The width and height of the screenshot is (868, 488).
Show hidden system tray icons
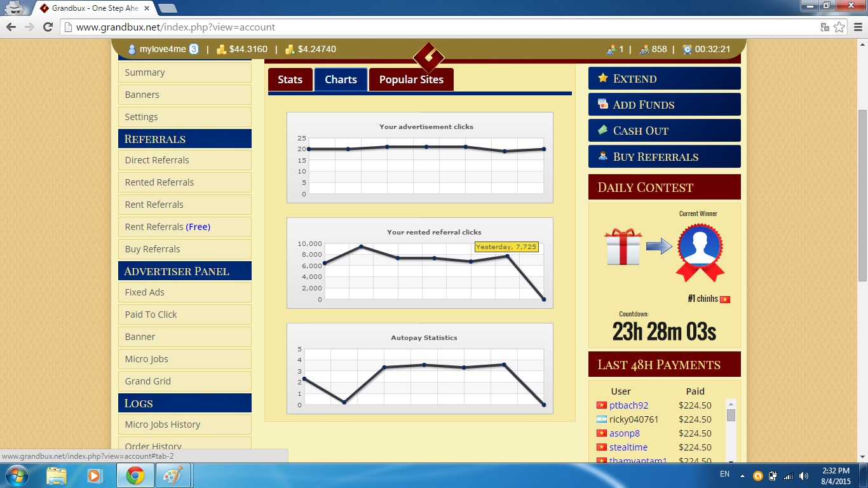pyautogui.click(x=742, y=475)
